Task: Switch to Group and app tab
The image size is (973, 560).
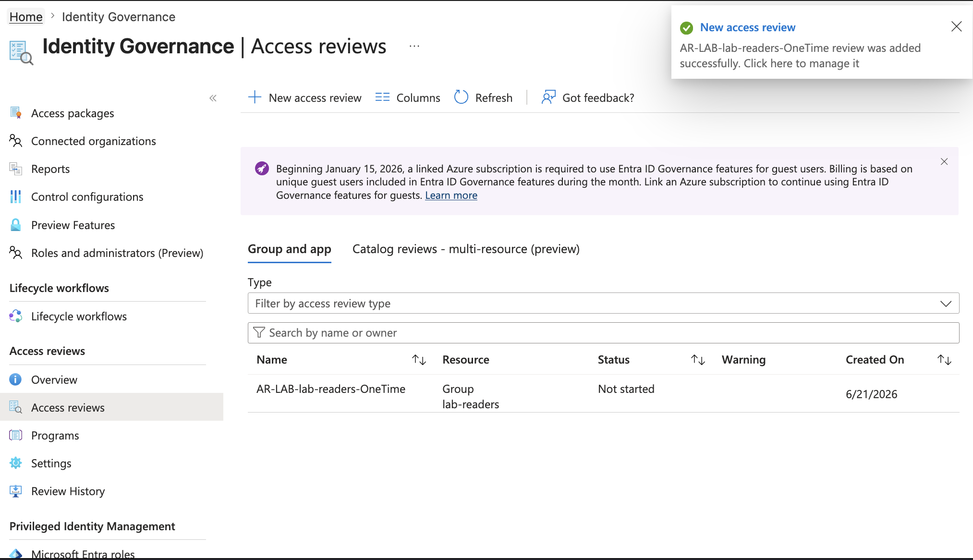Action: coord(290,249)
